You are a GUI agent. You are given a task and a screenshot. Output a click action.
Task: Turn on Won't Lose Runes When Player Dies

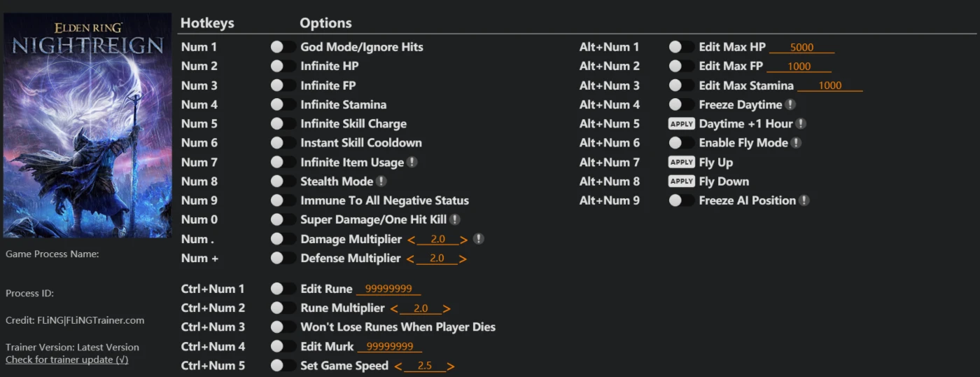point(283,327)
